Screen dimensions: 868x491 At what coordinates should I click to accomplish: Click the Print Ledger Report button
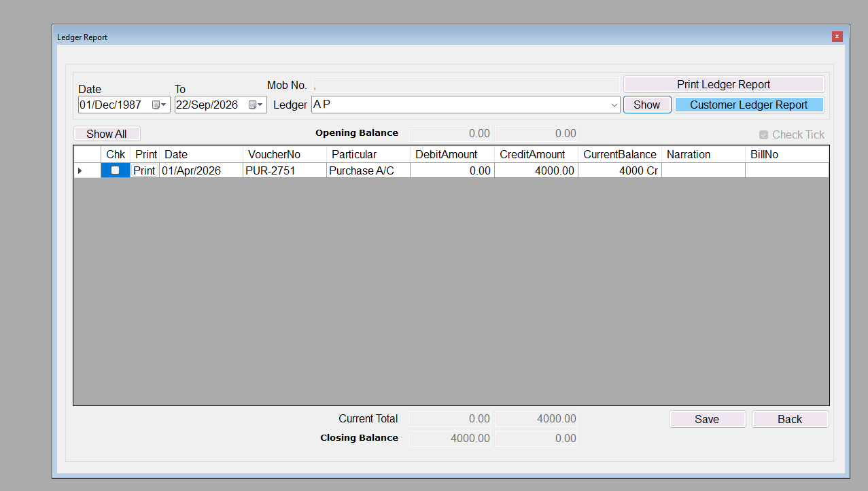724,84
